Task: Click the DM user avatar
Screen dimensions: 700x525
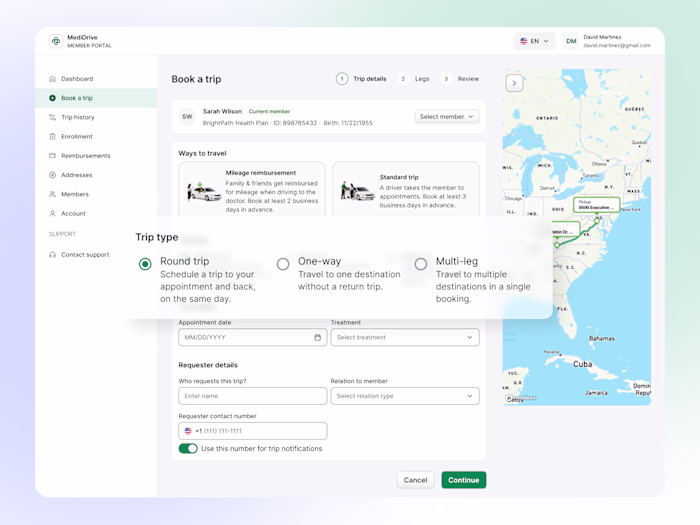Action: pos(571,41)
